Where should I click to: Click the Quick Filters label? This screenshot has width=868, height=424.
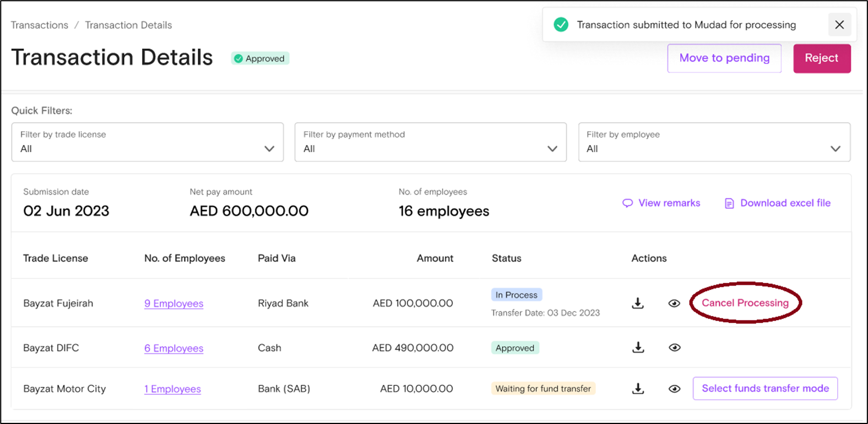(x=42, y=110)
